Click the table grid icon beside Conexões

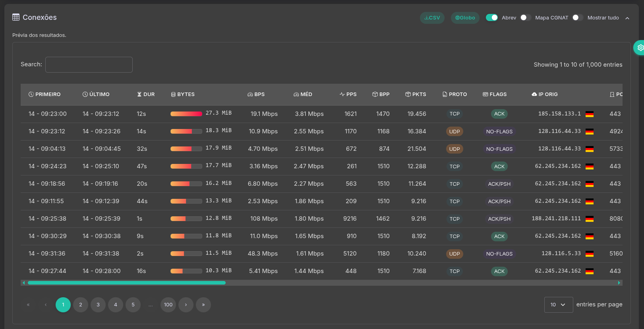tap(16, 17)
